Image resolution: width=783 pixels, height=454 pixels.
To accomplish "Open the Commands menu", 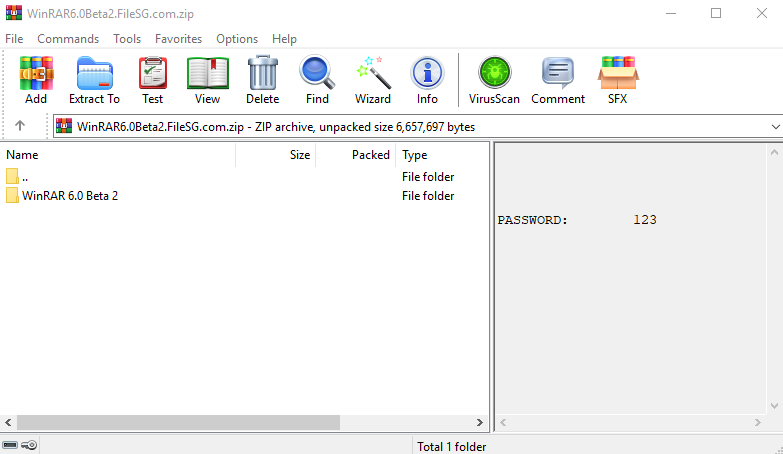I will 68,39.
